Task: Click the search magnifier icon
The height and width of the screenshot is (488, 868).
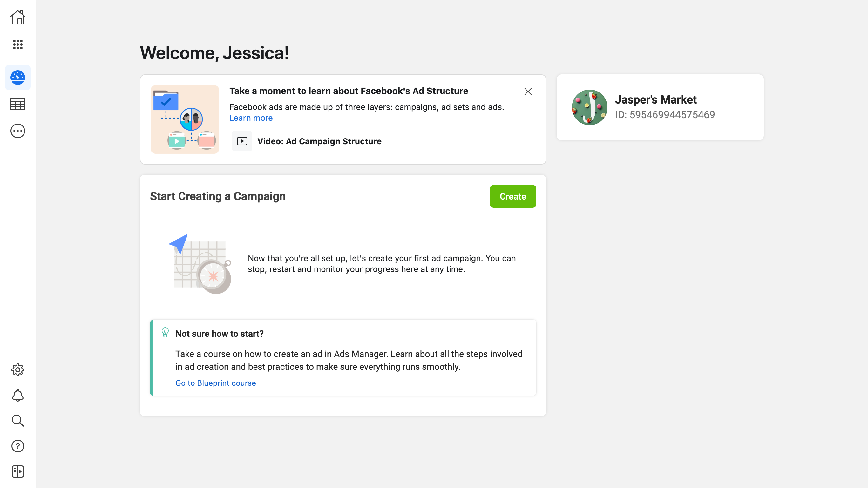Action: pos(17,421)
